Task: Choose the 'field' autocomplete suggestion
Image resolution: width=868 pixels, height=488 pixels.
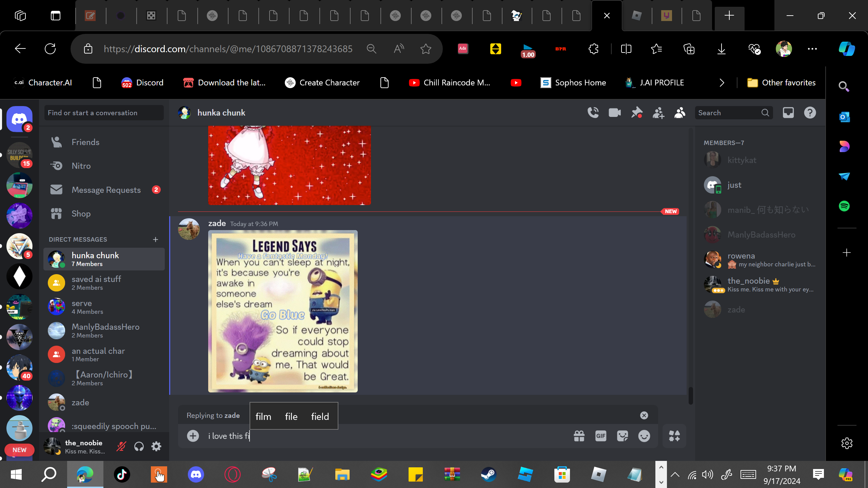Action: tap(320, 416)
